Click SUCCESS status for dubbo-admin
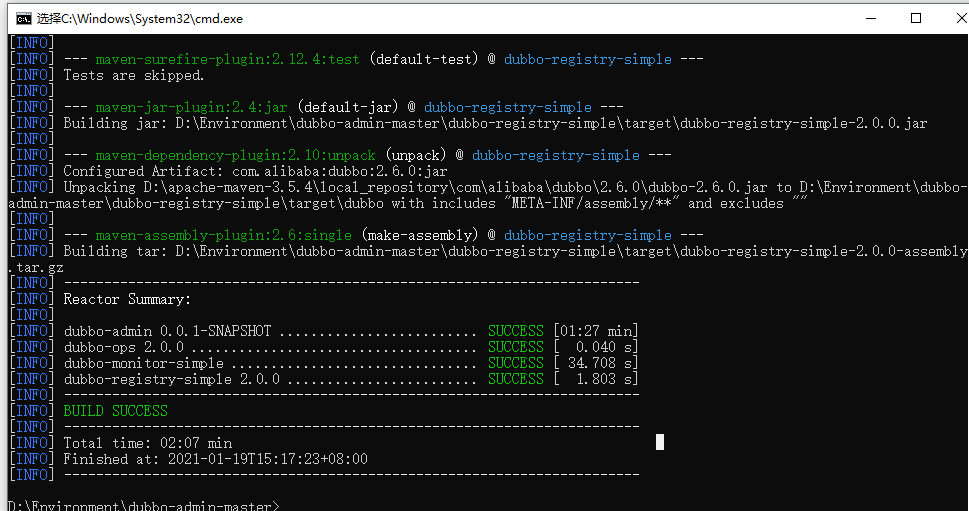Viewport: 969px width, 511px height. click(x=516, y=331)
